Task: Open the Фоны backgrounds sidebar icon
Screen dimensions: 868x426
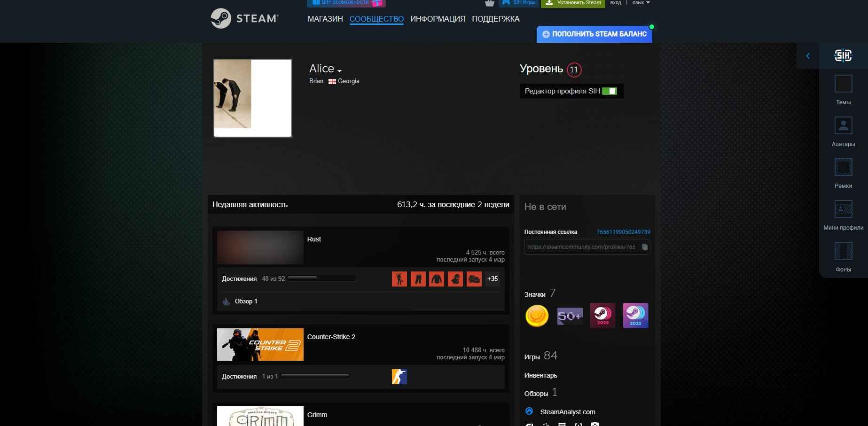Action: (x=843, y=251)
